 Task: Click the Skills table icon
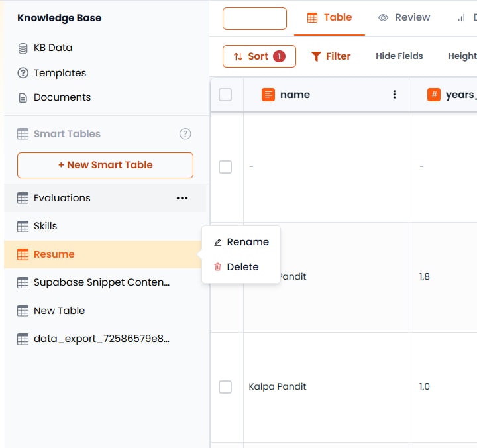[23, 226]
